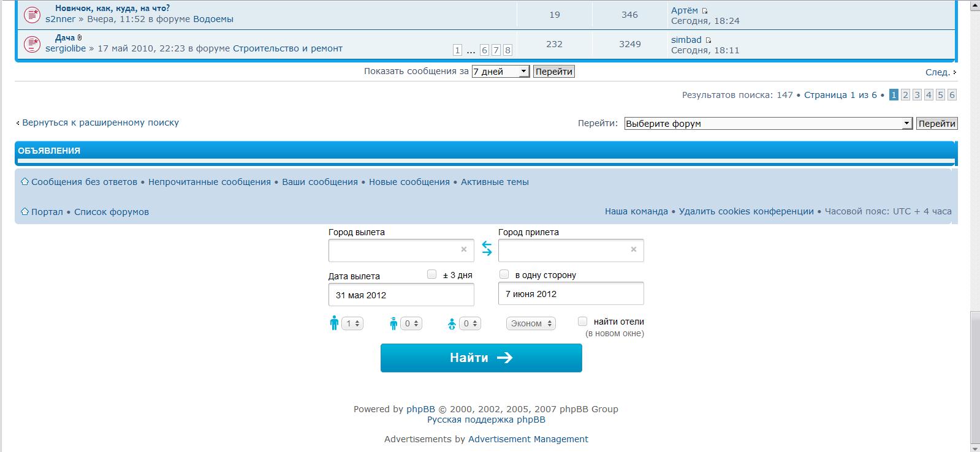Click the Дата вылета date field
Image resolution: width=980 pixels, height=452 pixels.
point(401,295)
